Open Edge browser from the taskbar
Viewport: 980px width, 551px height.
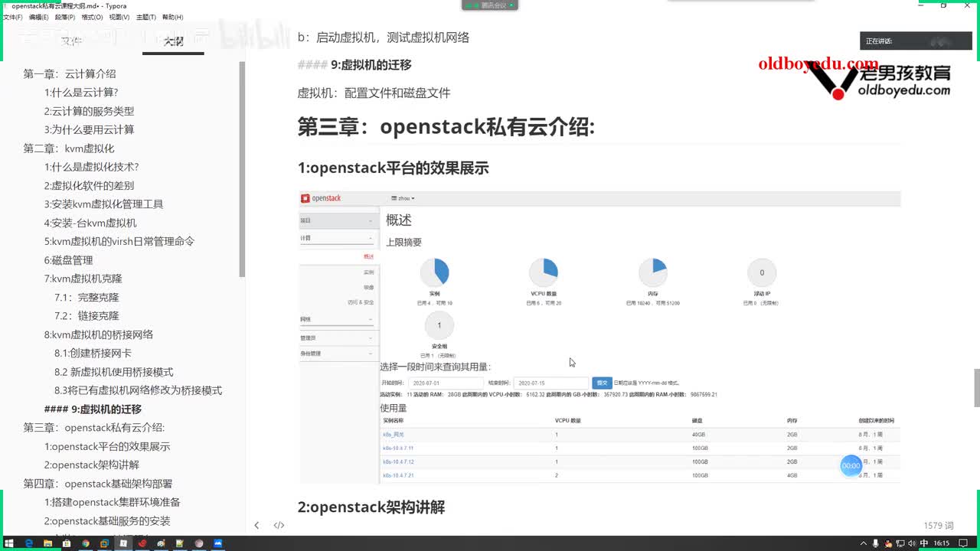28,543
